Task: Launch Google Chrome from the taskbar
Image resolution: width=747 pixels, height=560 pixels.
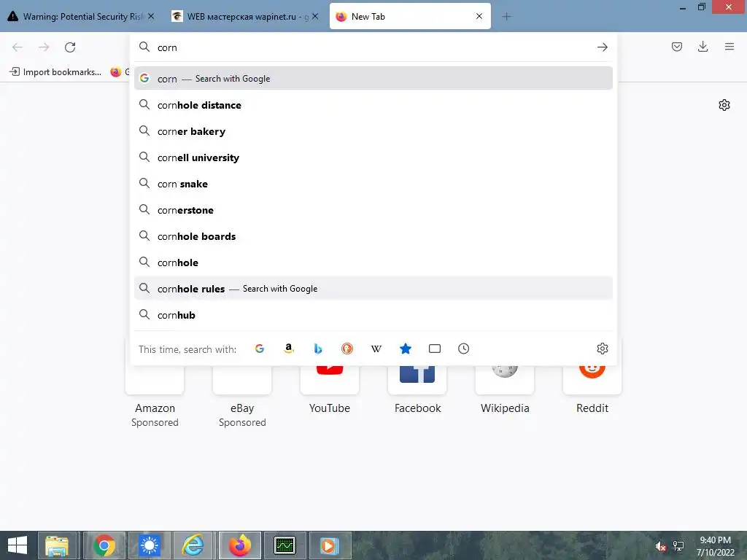Action: (x=104, y=545)
